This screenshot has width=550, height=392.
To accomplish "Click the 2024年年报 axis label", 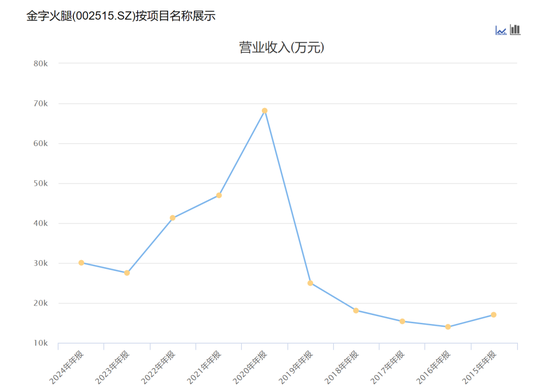I will point(66,367).
